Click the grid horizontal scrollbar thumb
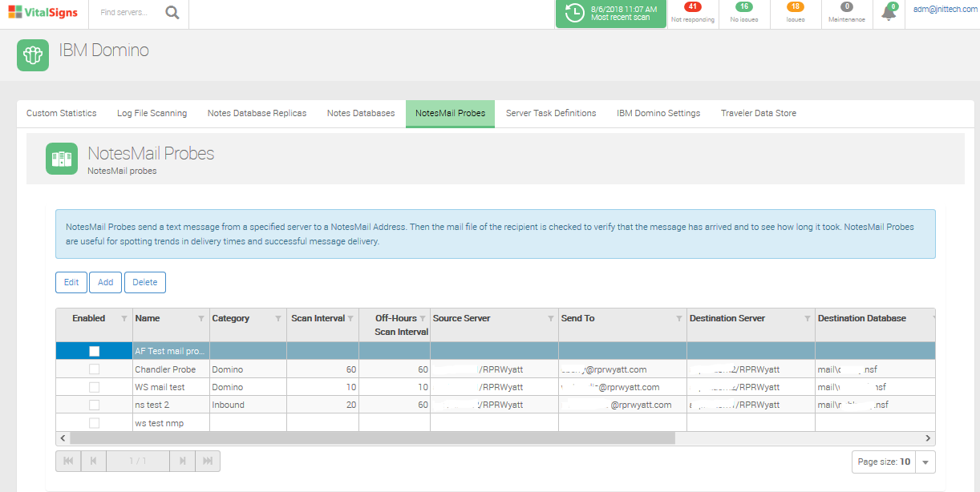This screenshot has height=492, width=980. tap(372, 438)
